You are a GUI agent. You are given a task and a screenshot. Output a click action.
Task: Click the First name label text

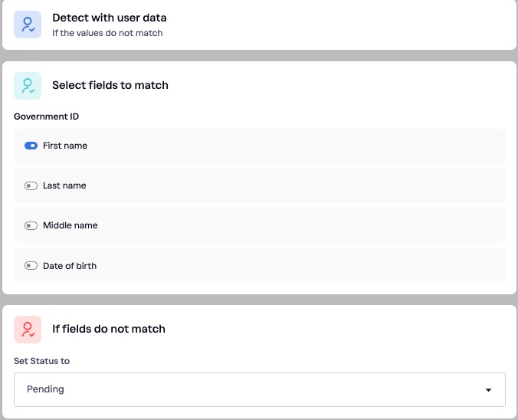click(65, 146)
